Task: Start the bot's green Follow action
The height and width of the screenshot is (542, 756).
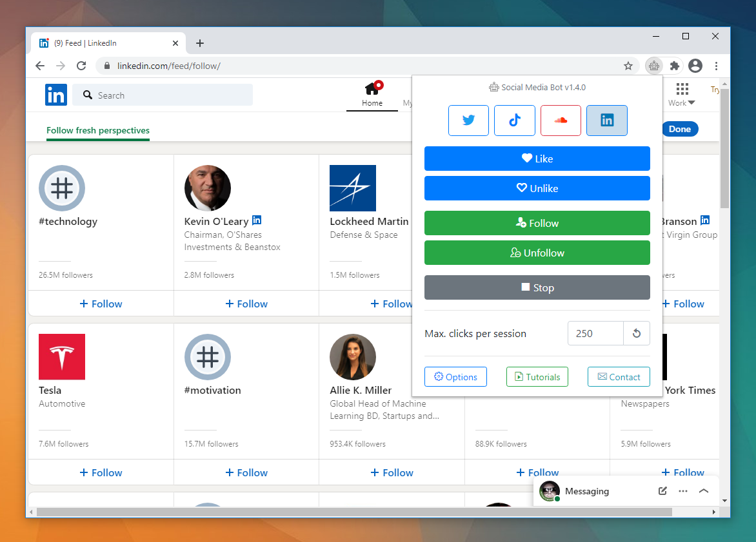Action: [537, 223]
